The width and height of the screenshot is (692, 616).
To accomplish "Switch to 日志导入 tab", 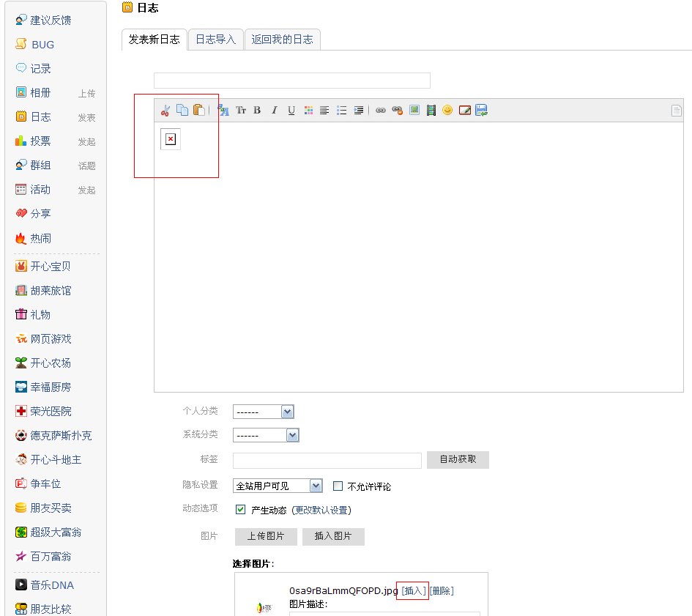I will pos(216,40).
